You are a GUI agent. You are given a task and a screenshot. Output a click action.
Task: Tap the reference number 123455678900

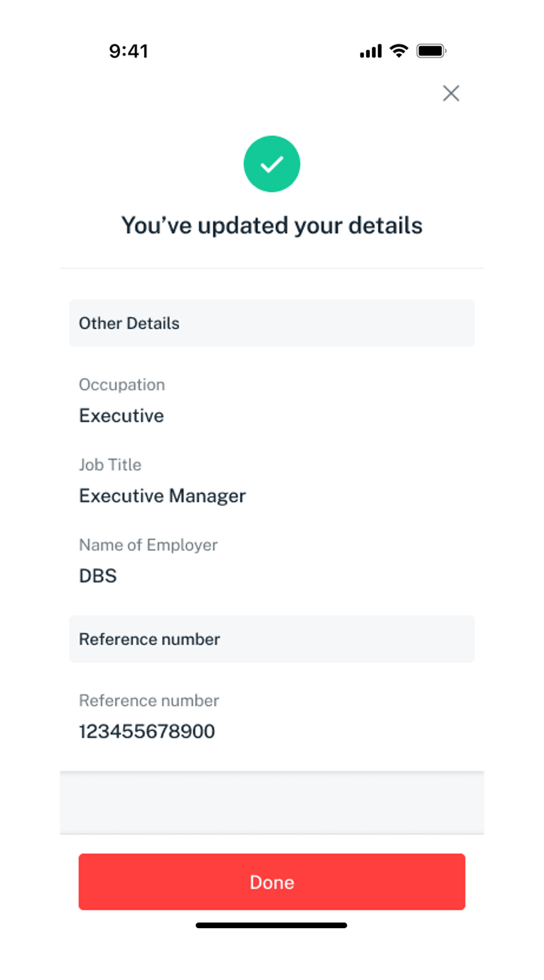(x=147, y=731)
